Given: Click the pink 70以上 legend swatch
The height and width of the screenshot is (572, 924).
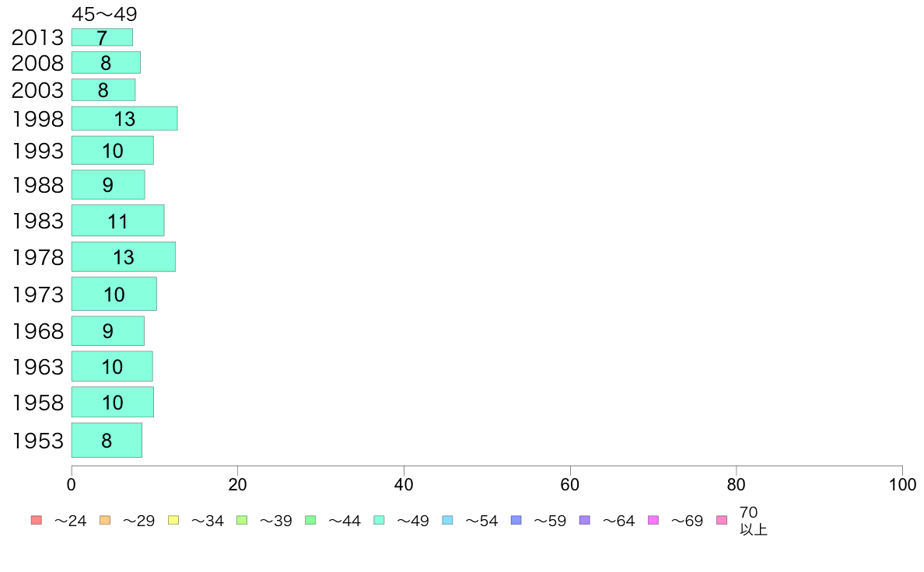Looking at the screenshot, I should click(722, 520).
